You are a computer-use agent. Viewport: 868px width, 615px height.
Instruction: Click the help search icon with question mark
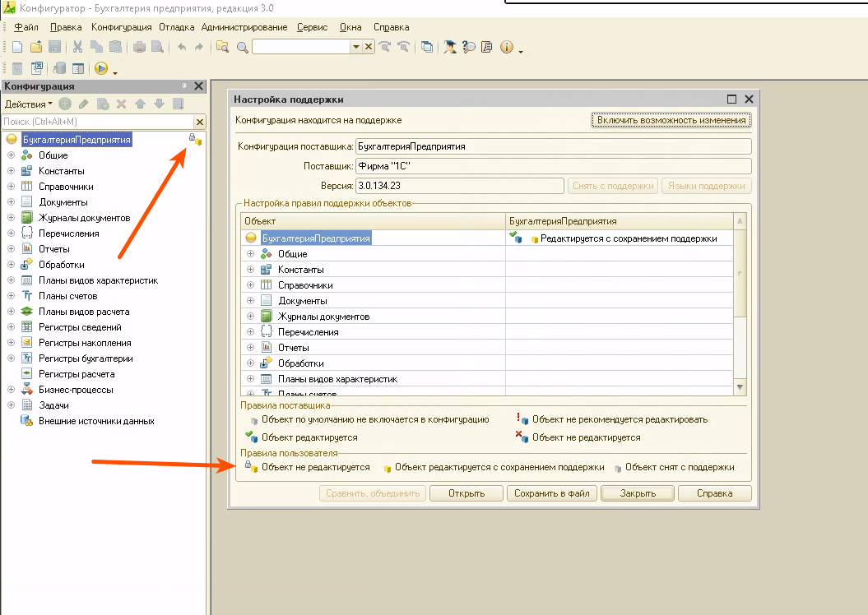point(469,47)
